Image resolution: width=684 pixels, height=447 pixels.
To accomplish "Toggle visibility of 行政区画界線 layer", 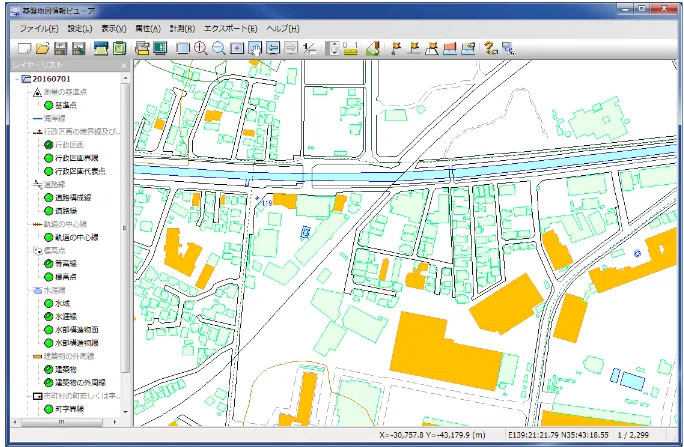I will [49, 158].
